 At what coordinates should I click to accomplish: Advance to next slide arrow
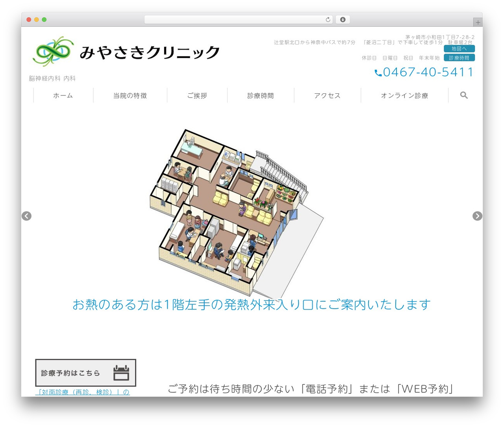click(477, 216)
